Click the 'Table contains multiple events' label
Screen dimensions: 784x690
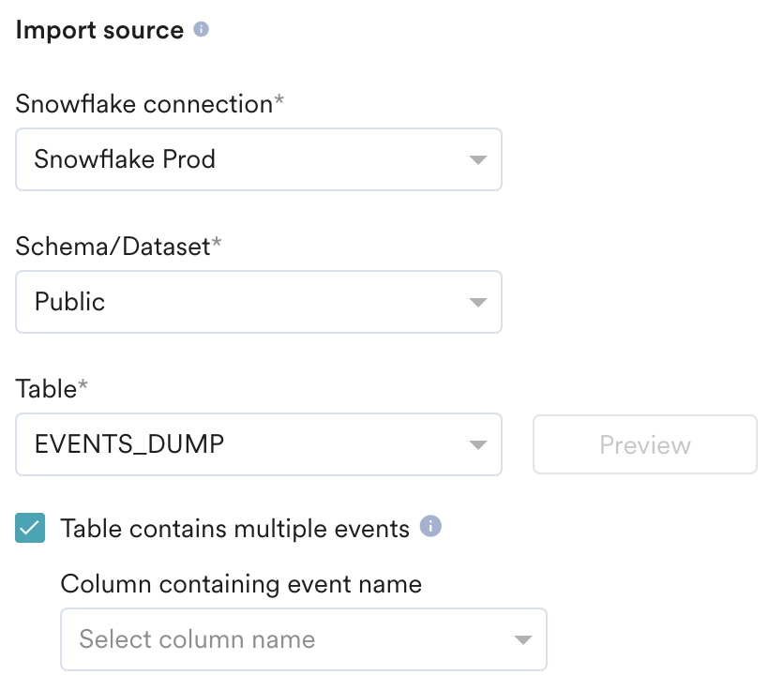234,529
